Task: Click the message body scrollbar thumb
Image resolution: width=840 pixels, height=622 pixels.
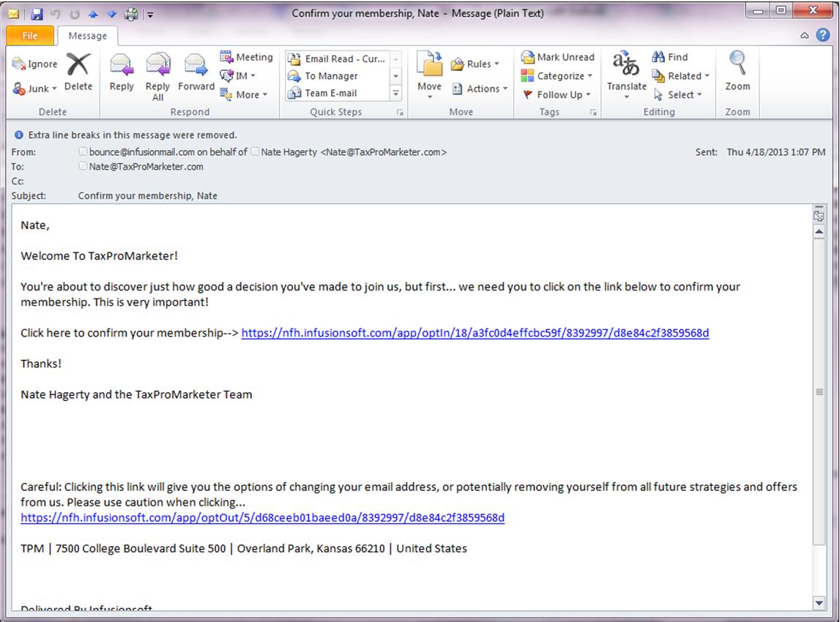Action: (x=819, y=391)
